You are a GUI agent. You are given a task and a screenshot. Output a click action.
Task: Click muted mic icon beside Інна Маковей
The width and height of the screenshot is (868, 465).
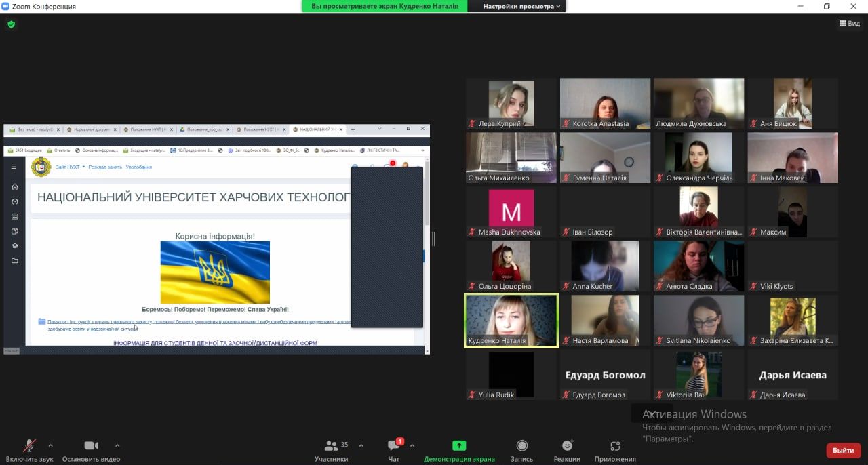pos(754,178)
